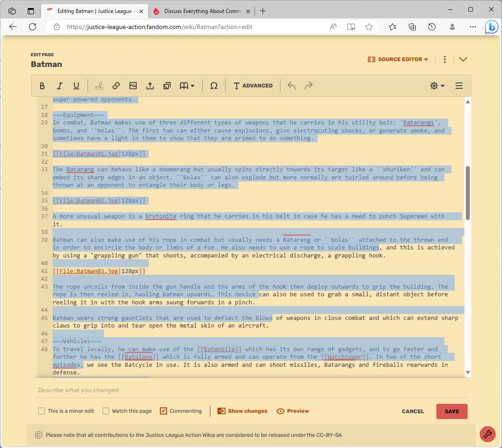
Task: Open the Source Editor dropdown
Action: (397, 59)
